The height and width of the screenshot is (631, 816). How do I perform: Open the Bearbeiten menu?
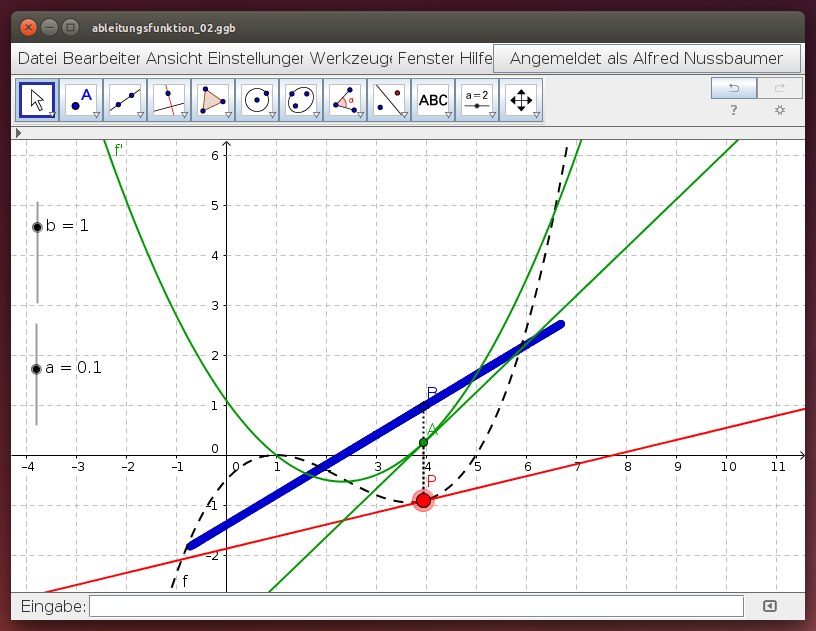pyautogui.click(x=101, y=58)
